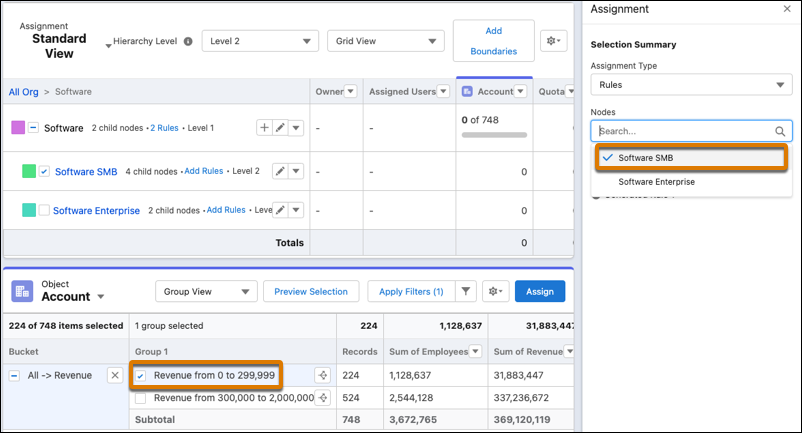Open the Object Account dropdown arrow
Viewport: 802px width, 433px height.
pos(101,297)
